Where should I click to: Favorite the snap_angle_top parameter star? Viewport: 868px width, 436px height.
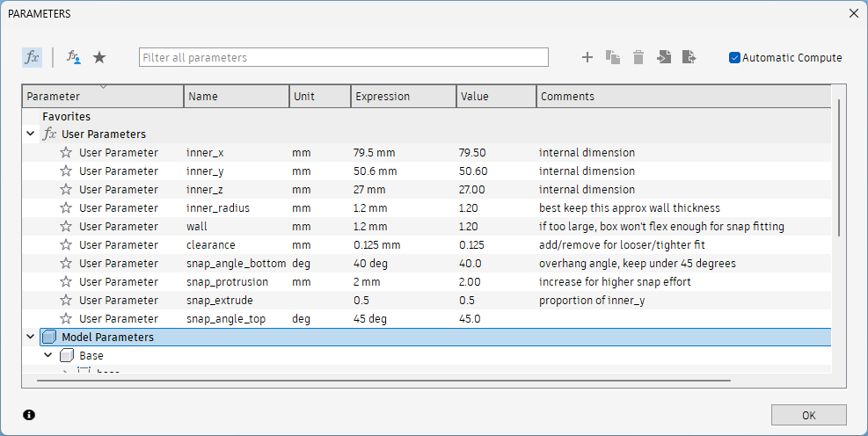[66, 318]
